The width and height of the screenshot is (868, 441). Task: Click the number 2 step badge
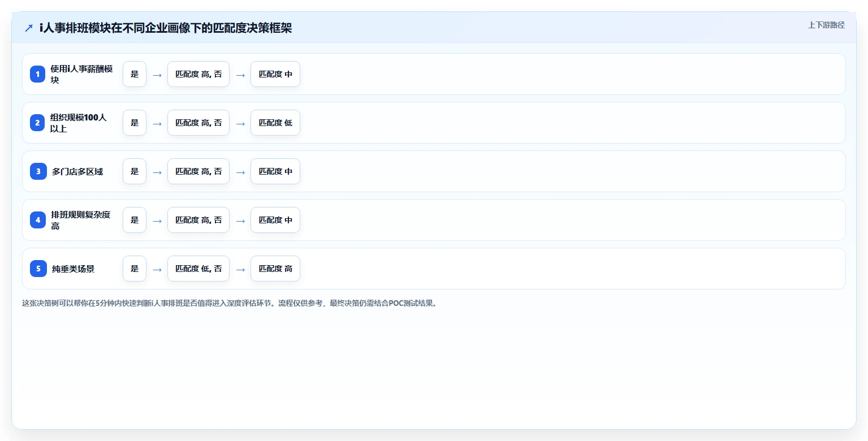click(x=38, y=123)
